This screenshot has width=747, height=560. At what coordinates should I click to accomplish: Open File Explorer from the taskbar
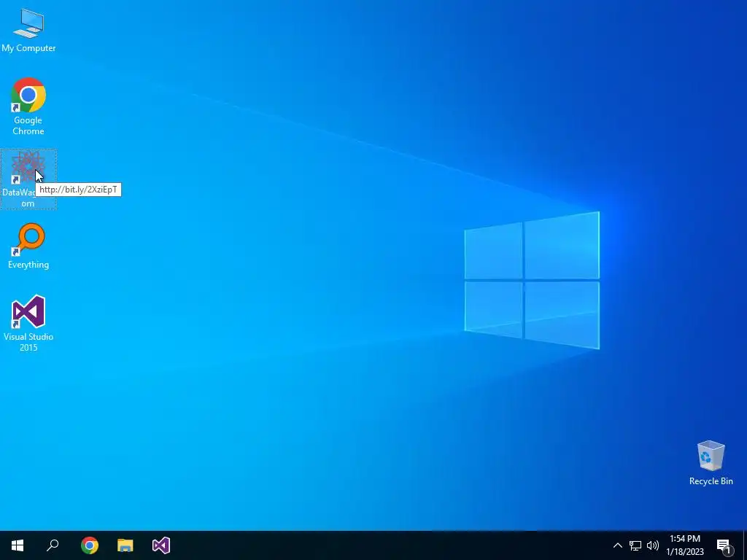125,545
